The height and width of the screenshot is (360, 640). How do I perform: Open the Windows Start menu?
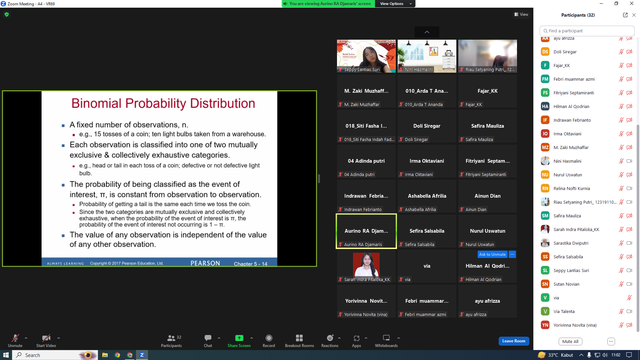pos(6,355)
